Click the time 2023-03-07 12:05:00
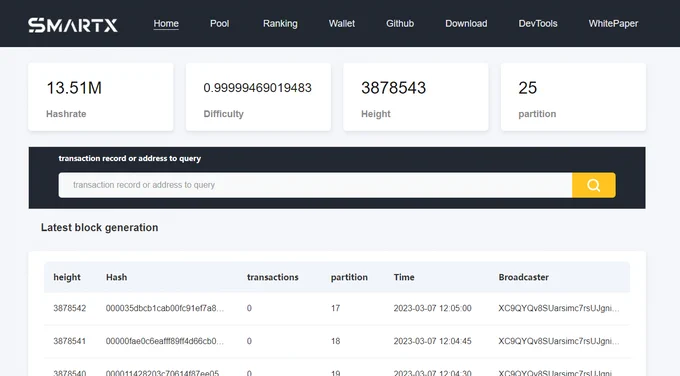The height and width of the screenshot is (376, 680). tap(432, 308)
